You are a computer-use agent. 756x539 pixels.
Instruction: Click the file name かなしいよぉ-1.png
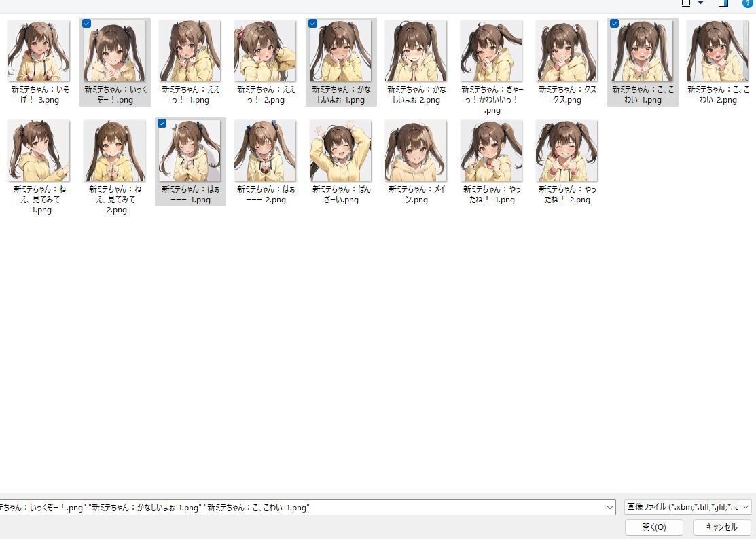point(340,94)
